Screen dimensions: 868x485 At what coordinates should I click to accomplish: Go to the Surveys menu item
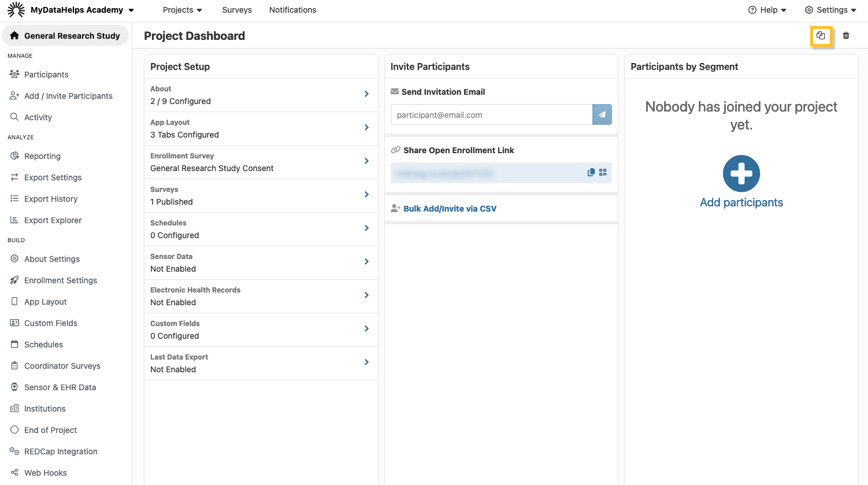pos(237,10)
